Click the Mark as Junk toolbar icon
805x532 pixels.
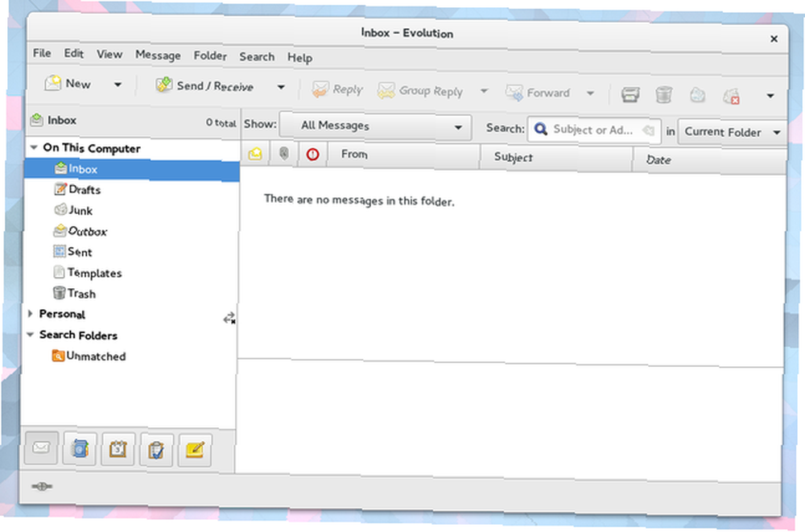[697, 95]
